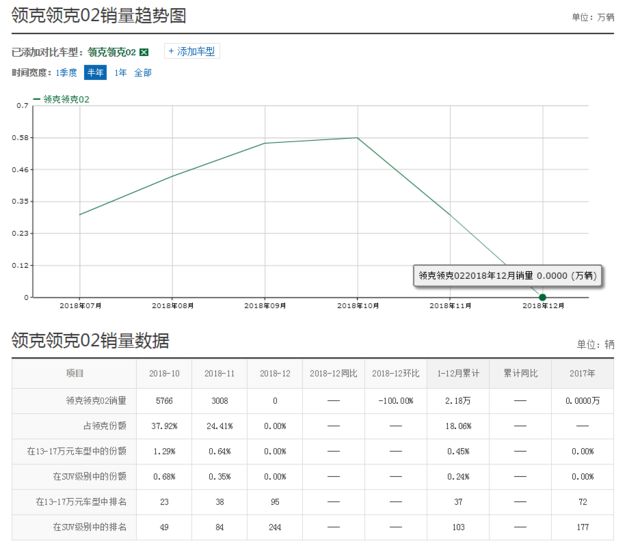This screenshot has height=552, width=640.
Task: Click the 1-12月累计 column header
Action: coord(458,373)
